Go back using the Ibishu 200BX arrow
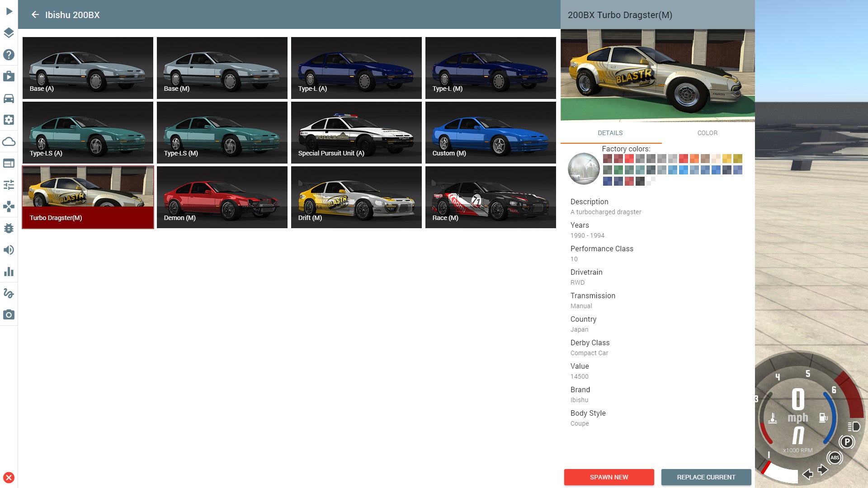Image resolution: width=868 pixels, height=488 pixels. point(35,15)
